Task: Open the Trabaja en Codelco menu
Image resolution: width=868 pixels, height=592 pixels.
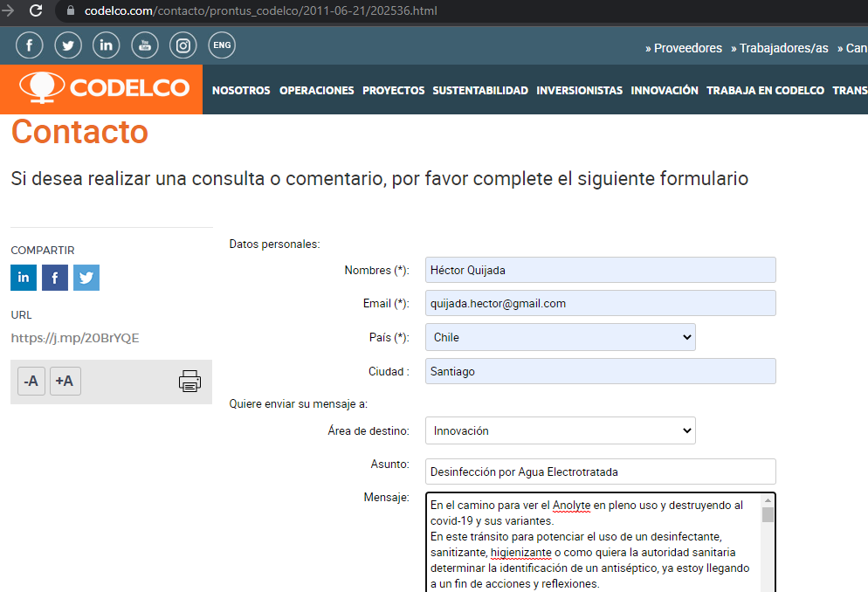Action: [x=765, y=90]
